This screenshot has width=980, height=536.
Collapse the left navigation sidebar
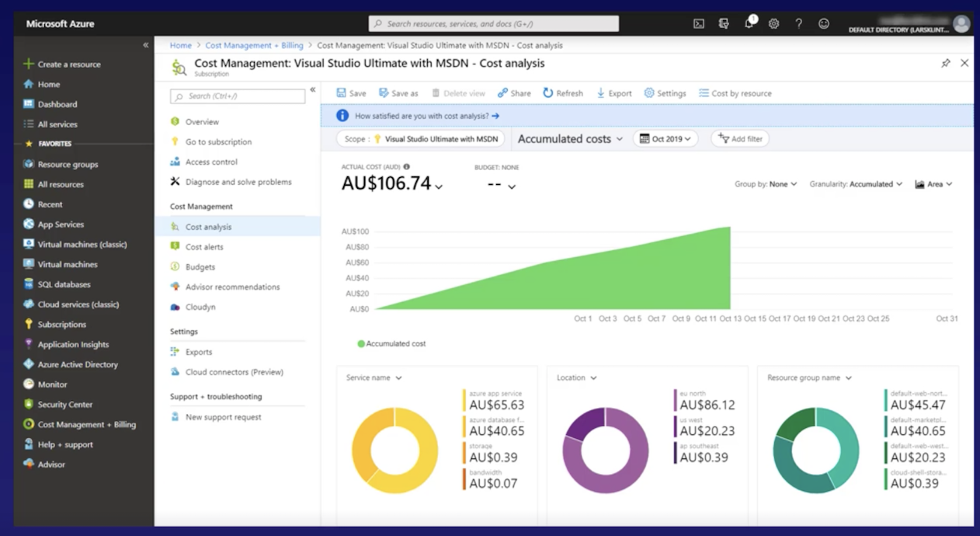point(145,45)
